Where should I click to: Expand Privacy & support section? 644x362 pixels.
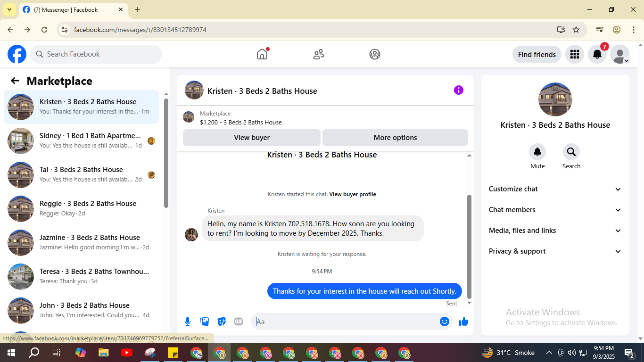(x=555, y=251)
